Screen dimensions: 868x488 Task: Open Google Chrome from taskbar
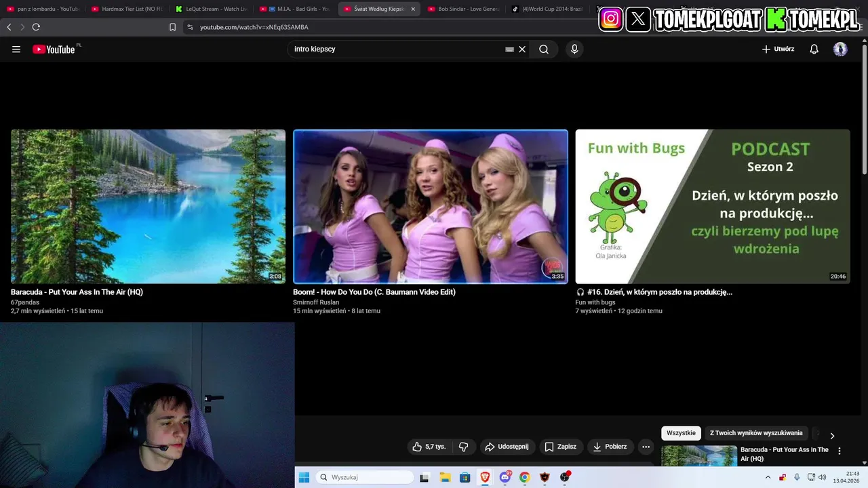click(x=525, y=477)
